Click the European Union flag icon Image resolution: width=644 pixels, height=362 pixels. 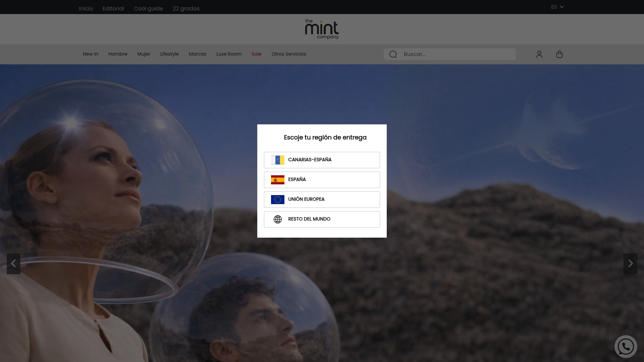tap(277, 199)
